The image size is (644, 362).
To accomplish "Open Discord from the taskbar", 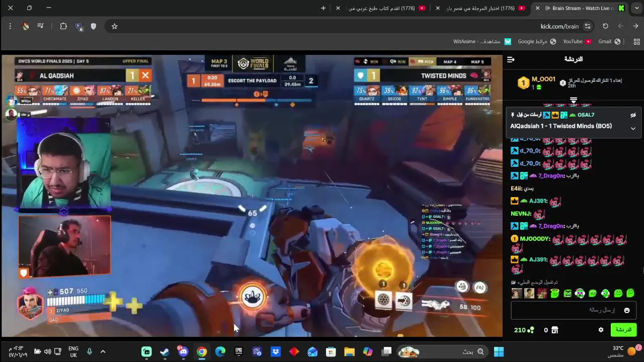I will point(183,351).
